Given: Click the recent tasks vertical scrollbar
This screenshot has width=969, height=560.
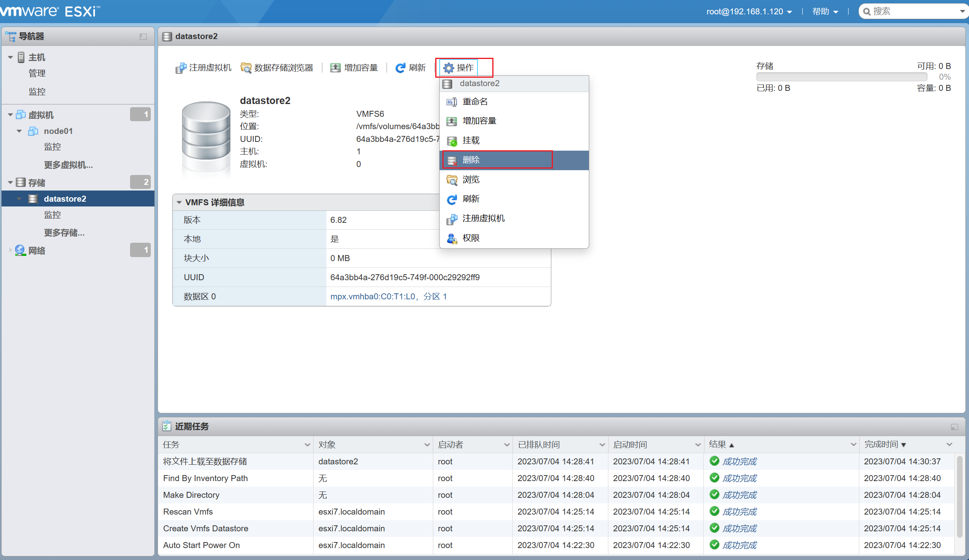Looking at the screenshot, I should pos(960,497).
